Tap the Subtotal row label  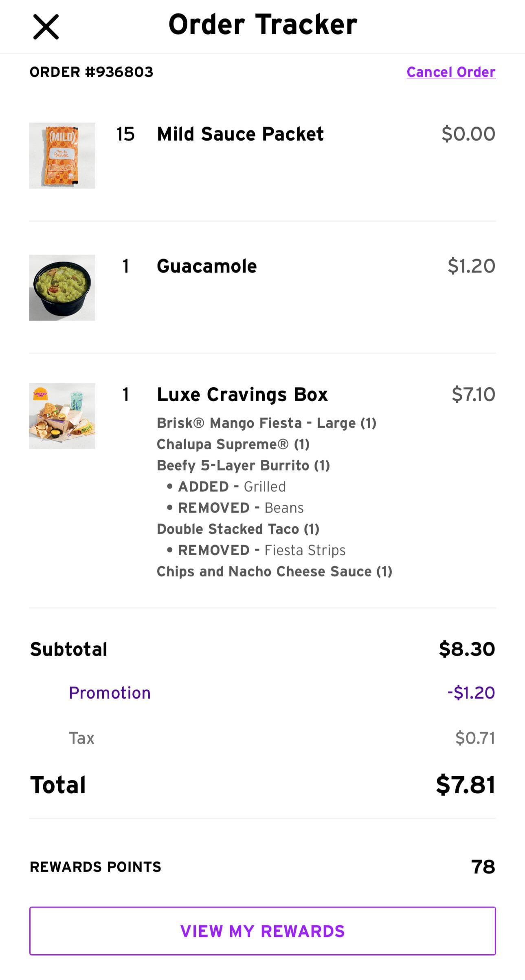tap(69, 649)
